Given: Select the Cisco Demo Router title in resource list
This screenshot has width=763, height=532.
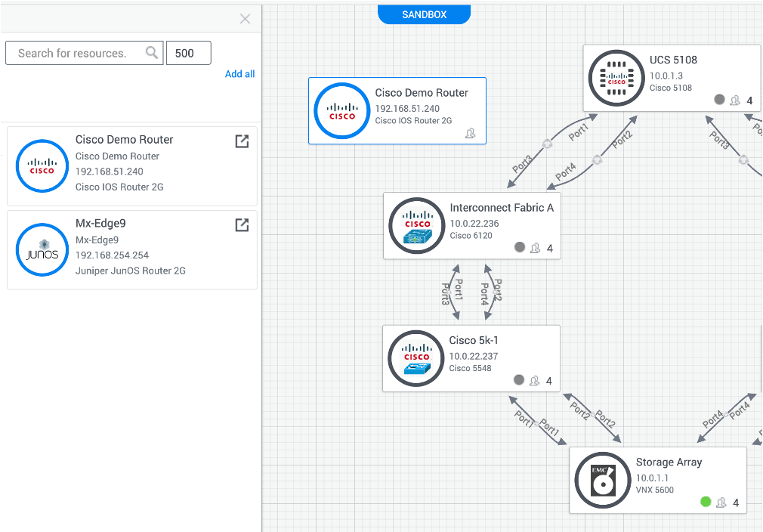Looking at the screenshot, I should click(x=124, y=140).
